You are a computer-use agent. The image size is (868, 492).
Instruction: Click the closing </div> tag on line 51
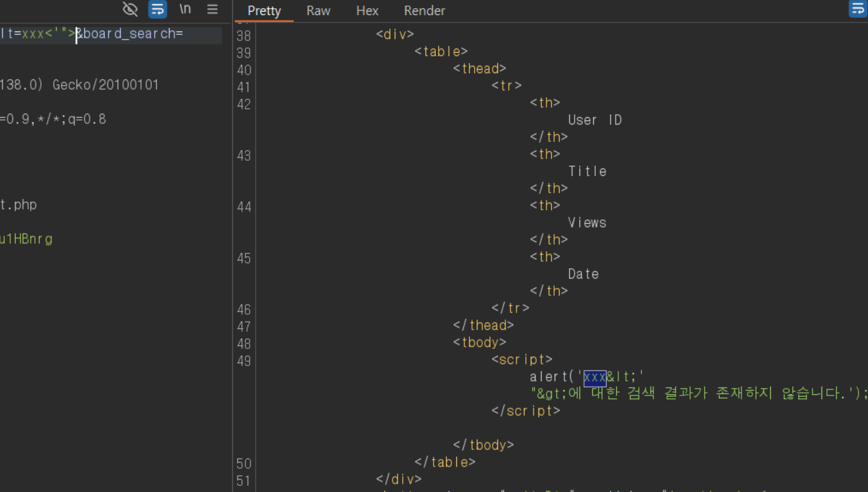tap(399, 479)
